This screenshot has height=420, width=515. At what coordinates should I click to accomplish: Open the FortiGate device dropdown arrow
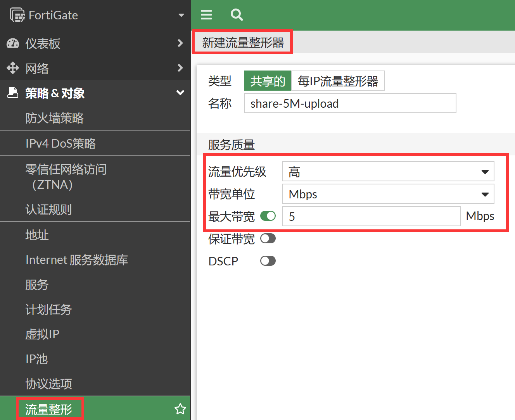pyautogui.click(x=181, y=15)
